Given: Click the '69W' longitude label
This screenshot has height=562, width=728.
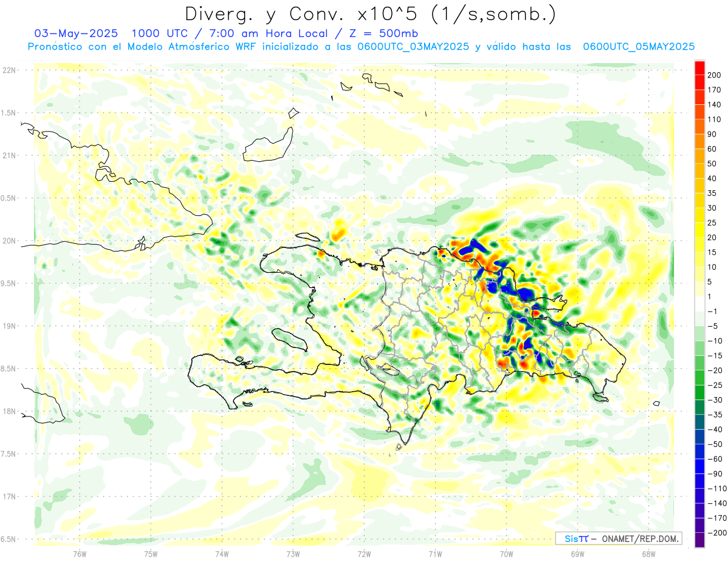Looking at the screenshot, I should click(x=578, y=554).
